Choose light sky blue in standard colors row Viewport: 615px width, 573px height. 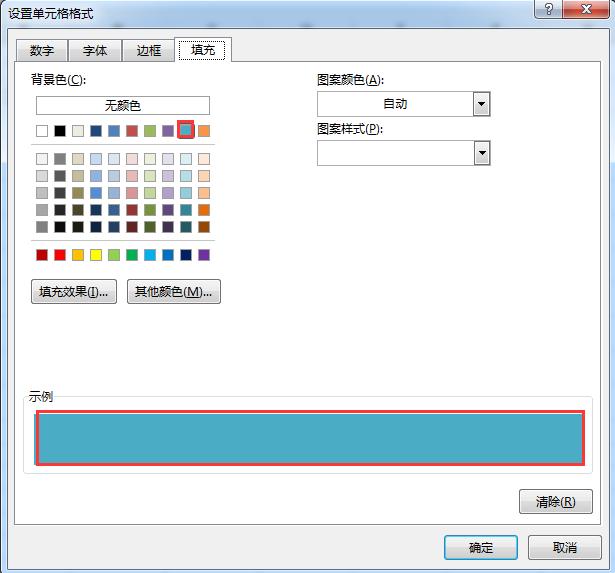(x=150, y=255)
